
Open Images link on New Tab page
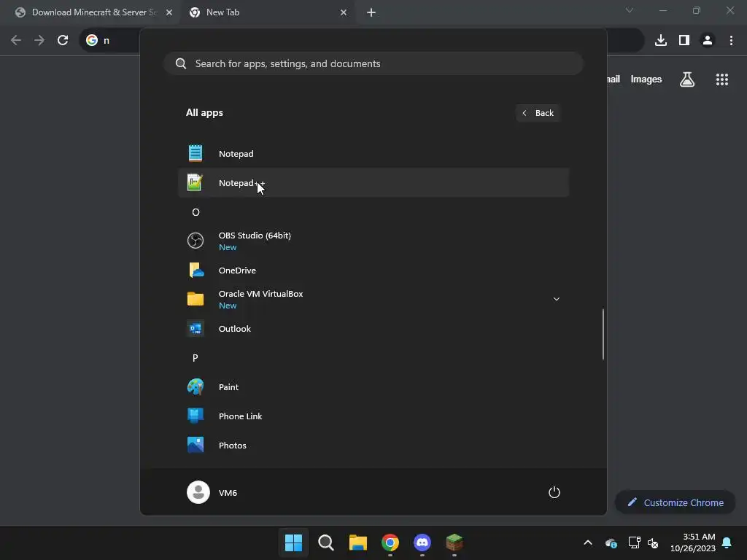click(x=646, y=79)
